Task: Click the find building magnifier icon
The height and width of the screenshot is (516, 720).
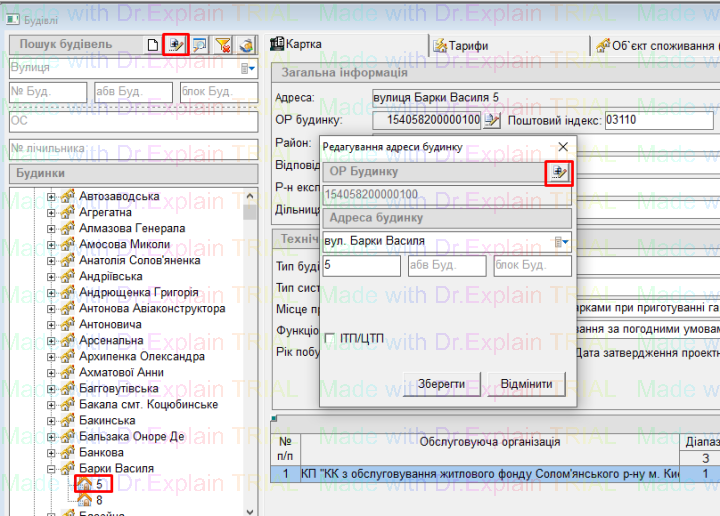Action: [199, 45]
